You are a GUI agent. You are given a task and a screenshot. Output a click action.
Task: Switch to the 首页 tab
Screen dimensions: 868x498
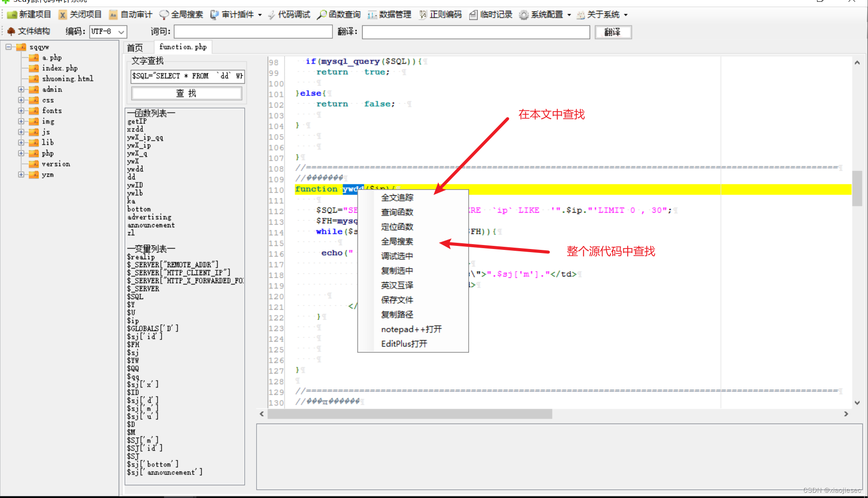click(134, 47)
